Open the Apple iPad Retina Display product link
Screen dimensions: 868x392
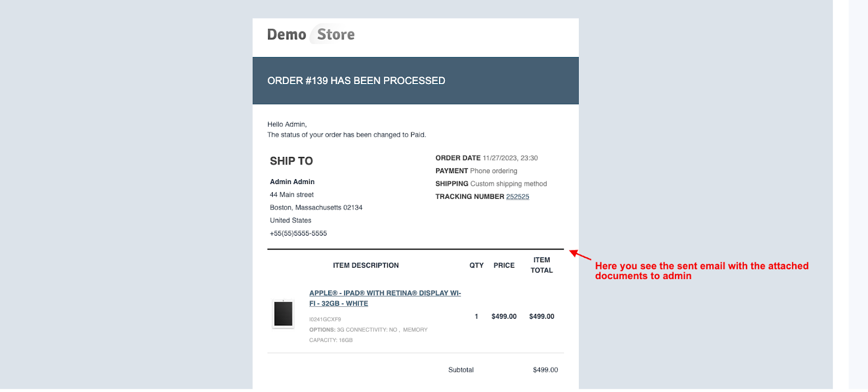click(385, 293)
